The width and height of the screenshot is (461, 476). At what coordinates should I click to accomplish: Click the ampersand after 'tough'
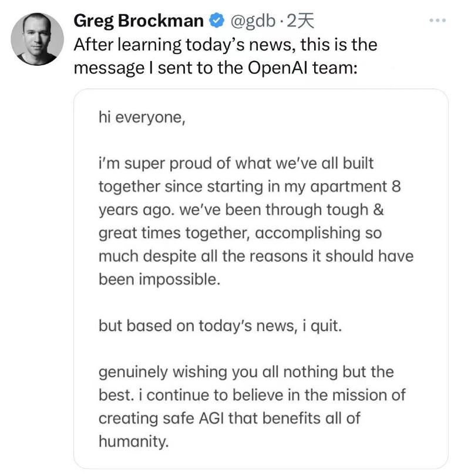[378, 210]
